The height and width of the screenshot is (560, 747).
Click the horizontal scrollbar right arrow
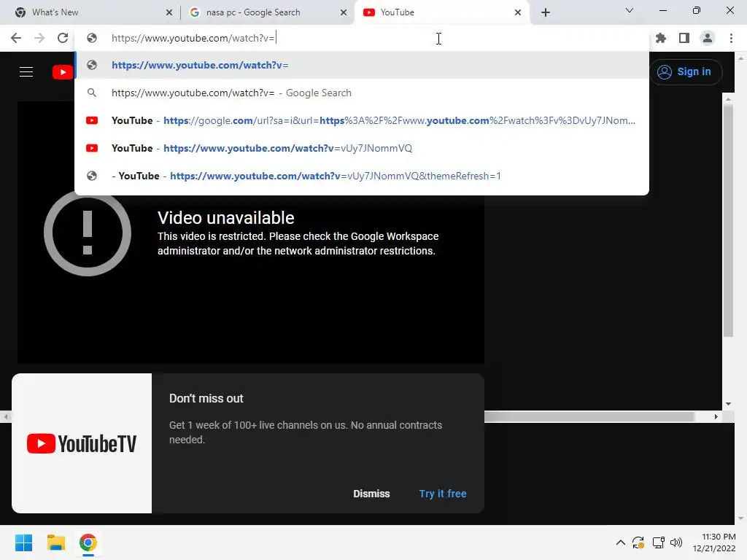click(x=716, y=416)
